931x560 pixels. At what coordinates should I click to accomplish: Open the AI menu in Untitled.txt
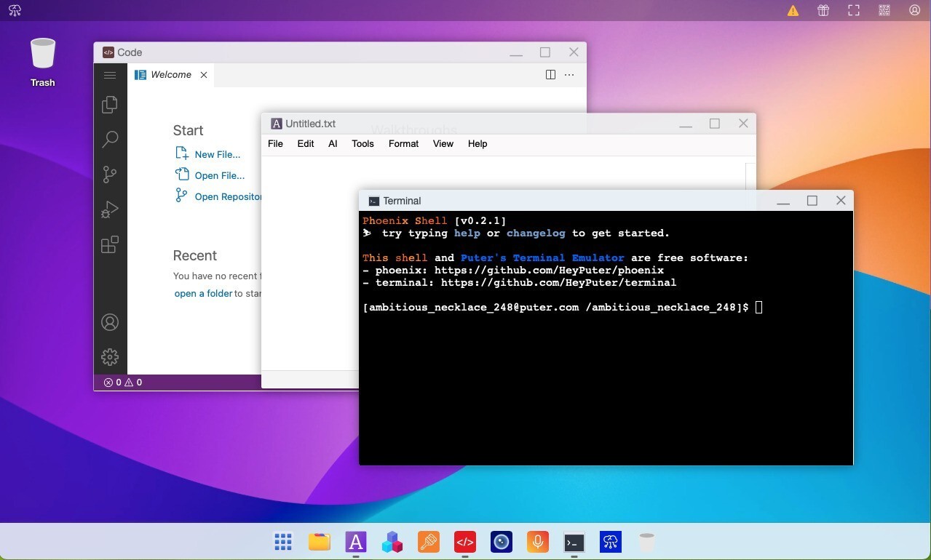click(332, 143)
